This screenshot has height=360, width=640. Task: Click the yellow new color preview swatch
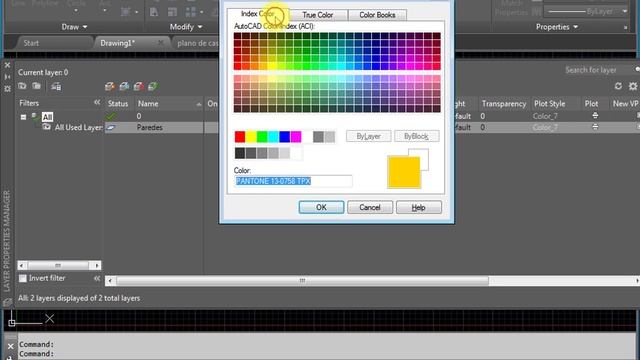[x=404, y=172]
